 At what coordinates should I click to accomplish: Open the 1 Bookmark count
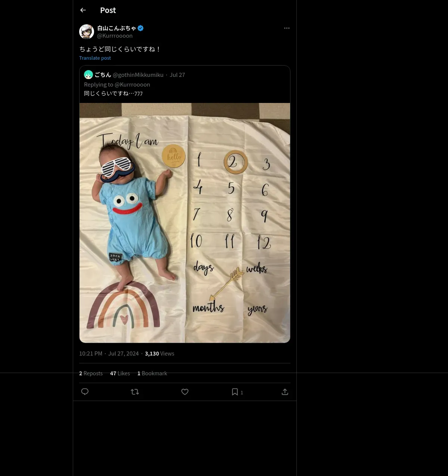click(152, 373)
